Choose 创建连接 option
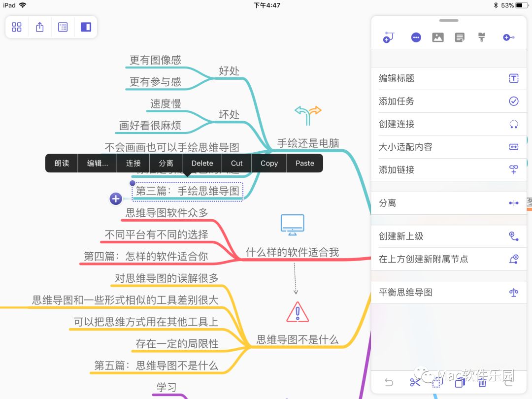 (449, 124)
